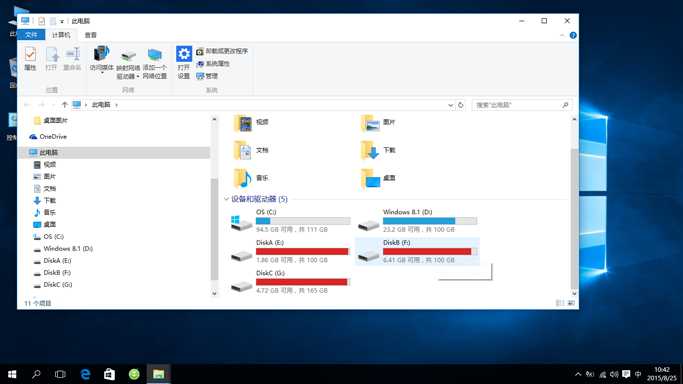The width and height of the screenshot is (683, 384).
Task: Expand the chevron after 此电脑 in address bar
Action: (x=116, y=105)
